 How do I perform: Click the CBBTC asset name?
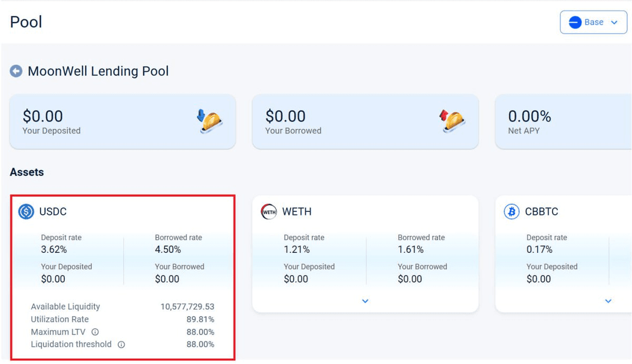[541, 212]
